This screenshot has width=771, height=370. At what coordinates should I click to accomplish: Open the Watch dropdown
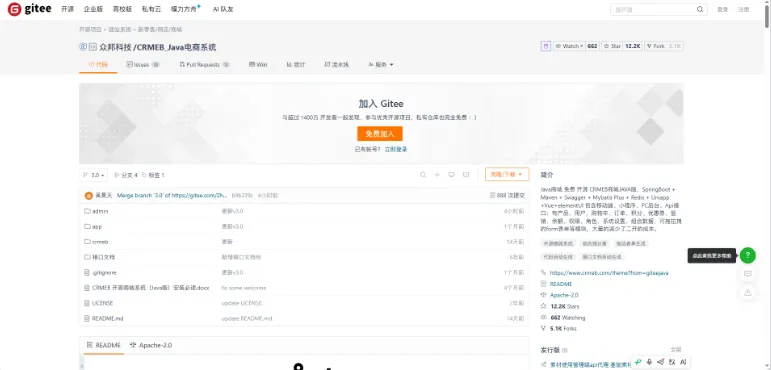pyautogui.click(x=569, y=46)
